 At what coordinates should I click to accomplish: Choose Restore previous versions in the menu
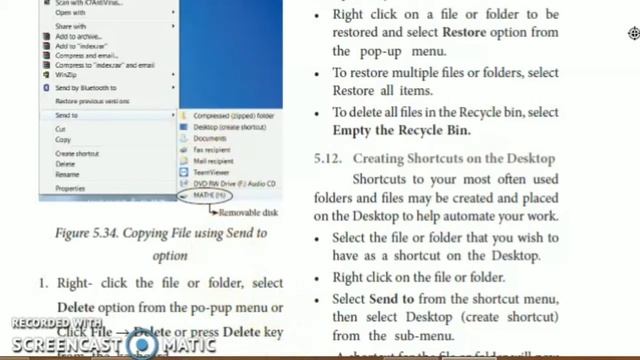click(92, 101)
